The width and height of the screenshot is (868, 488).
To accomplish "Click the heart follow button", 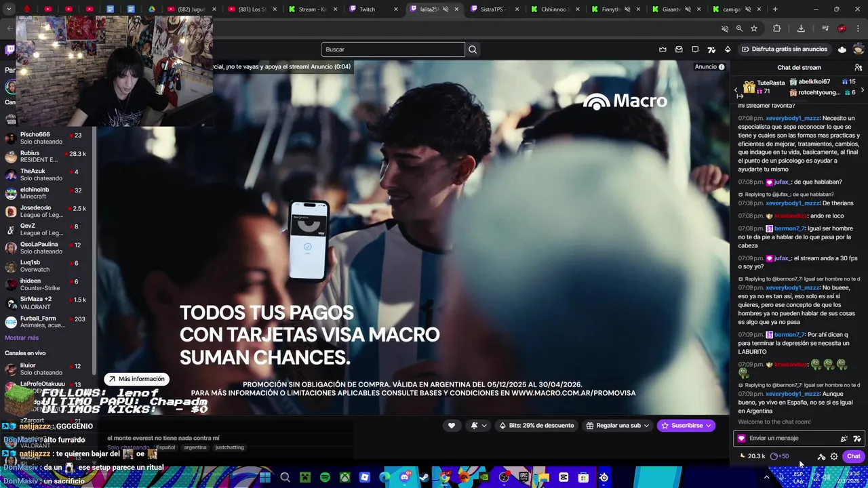I will [x=452, y=426].
